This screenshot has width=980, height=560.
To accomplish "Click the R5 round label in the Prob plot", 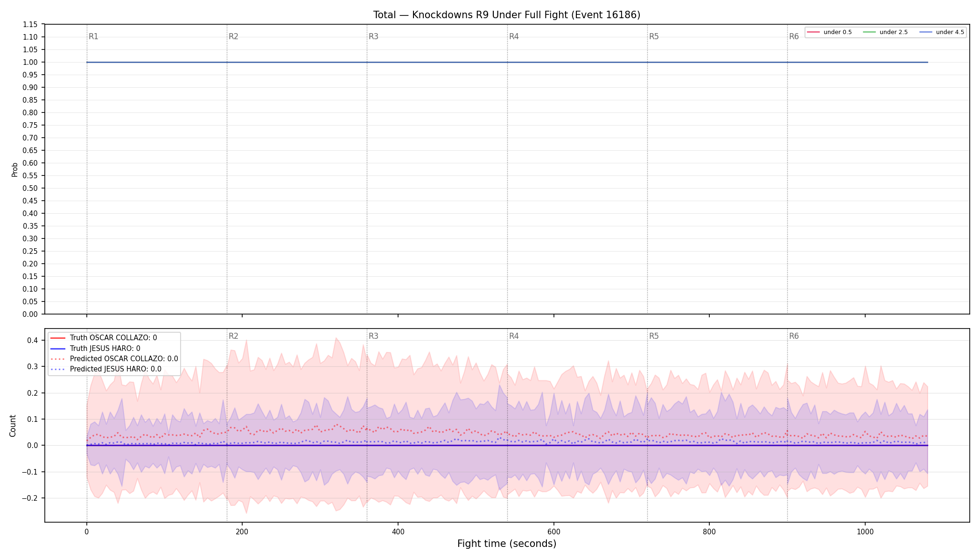I will 654,36.
